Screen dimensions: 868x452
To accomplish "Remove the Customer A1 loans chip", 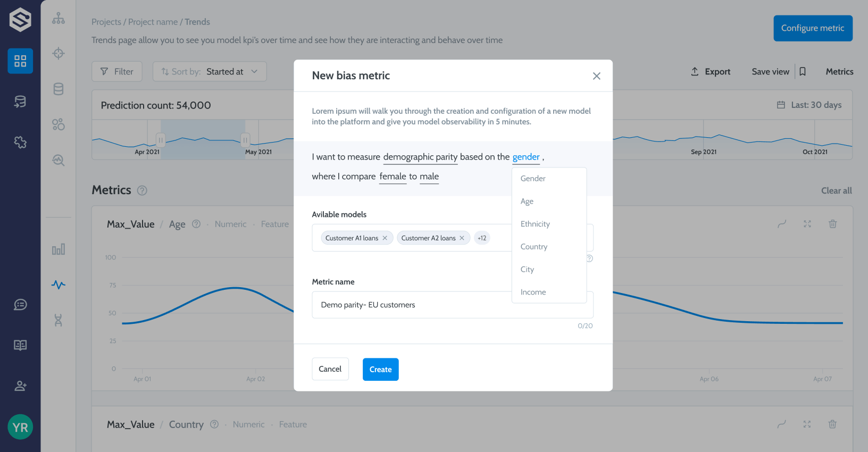I will click(385, 238).
